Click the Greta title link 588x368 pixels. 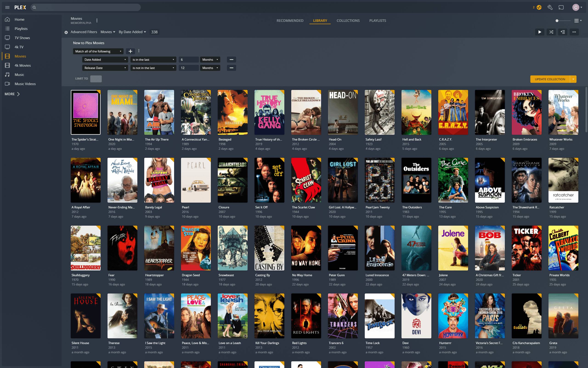point(553,343)
